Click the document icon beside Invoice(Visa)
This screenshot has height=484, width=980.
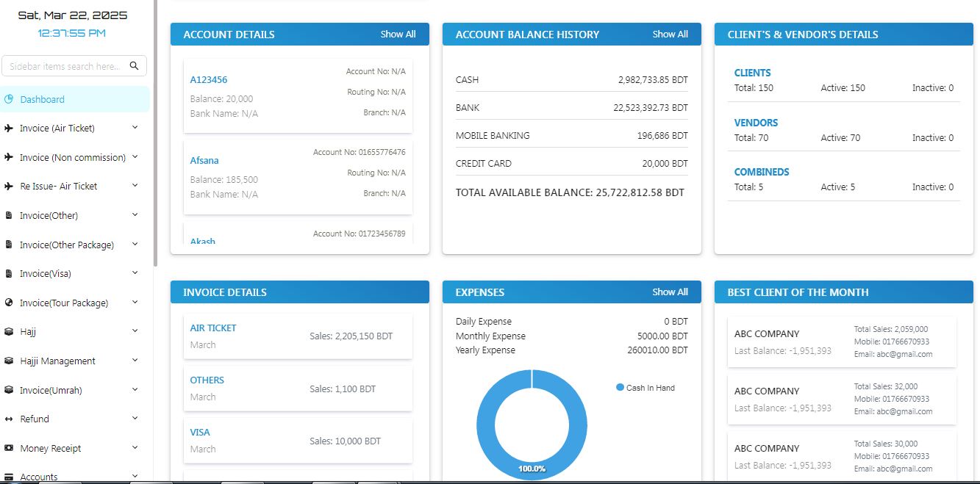(9, 273)
